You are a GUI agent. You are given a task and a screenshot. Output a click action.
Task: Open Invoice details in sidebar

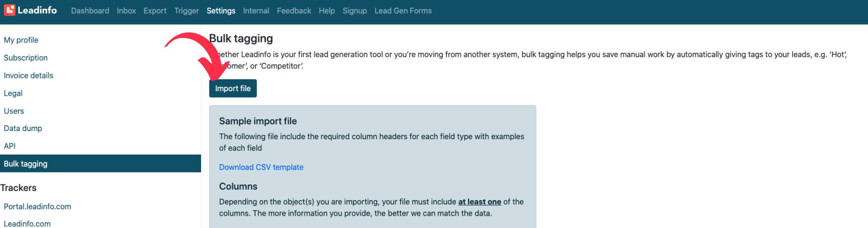click(x=28, y=76)
